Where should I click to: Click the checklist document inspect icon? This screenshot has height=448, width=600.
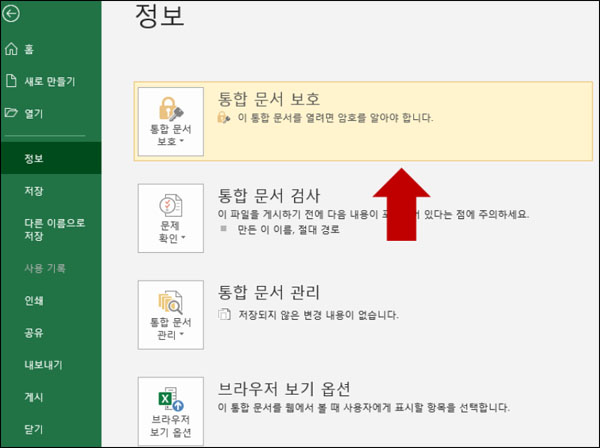(171, 205)
